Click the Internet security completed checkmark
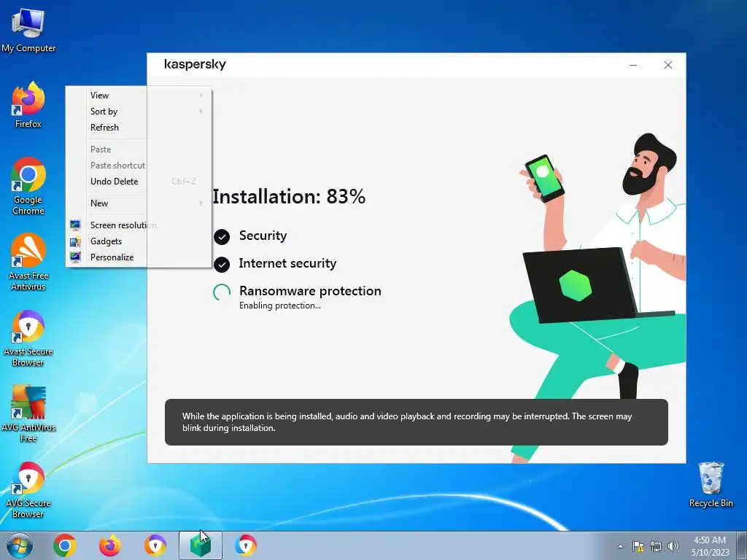The image size is (747, 560). tap(222, 264)
